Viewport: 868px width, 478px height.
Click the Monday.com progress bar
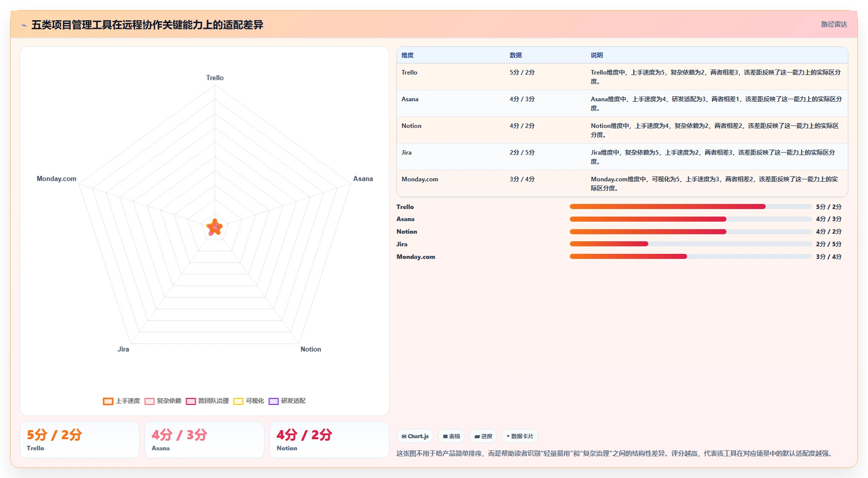[x=691, y=256]
